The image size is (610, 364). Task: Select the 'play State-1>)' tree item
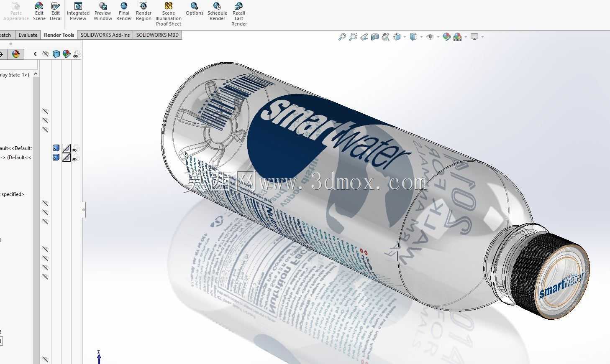15,75
